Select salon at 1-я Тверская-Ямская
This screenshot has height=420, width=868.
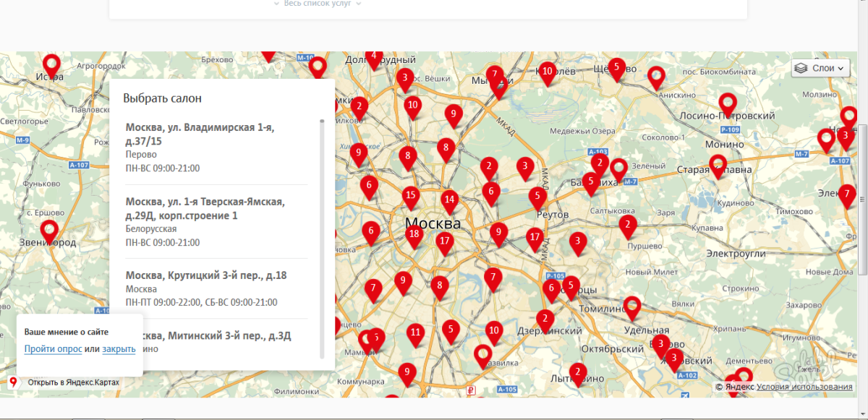(205, 208)
